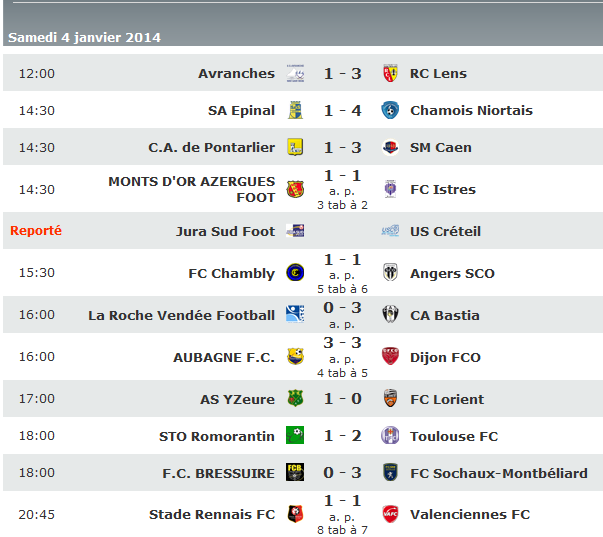Open the La Roche Vendée Football link

[181, 315]
